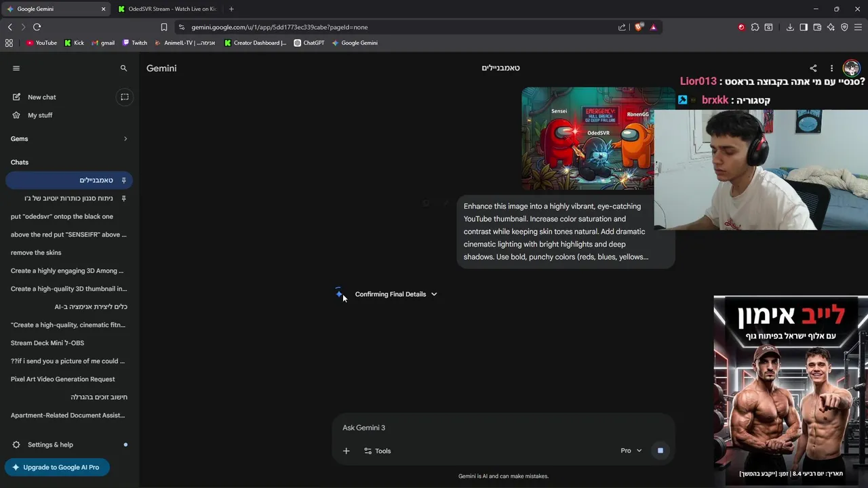Click the sidebar search magnifier icon
The height and width of the screenshot is (488, 868).
point(123,68)
